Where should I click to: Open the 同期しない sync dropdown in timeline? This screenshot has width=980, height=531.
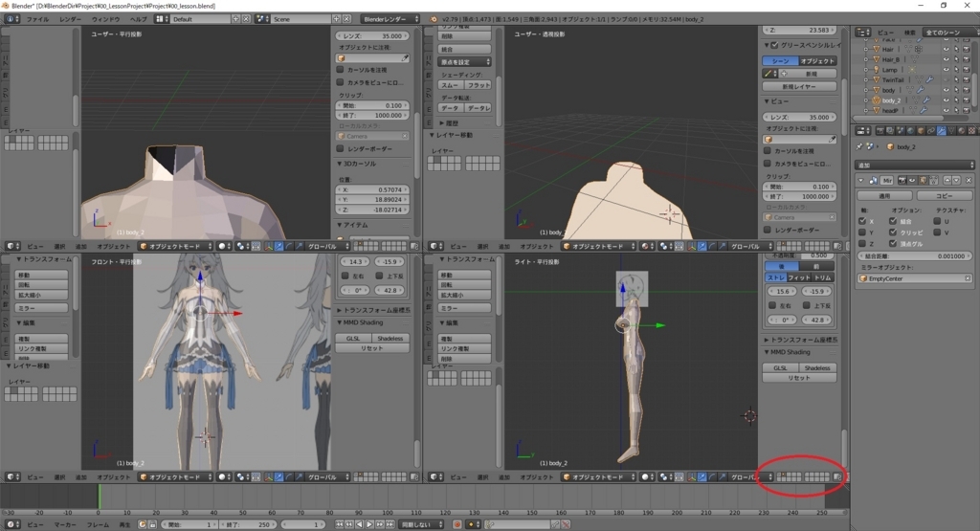tap(421, 524)
